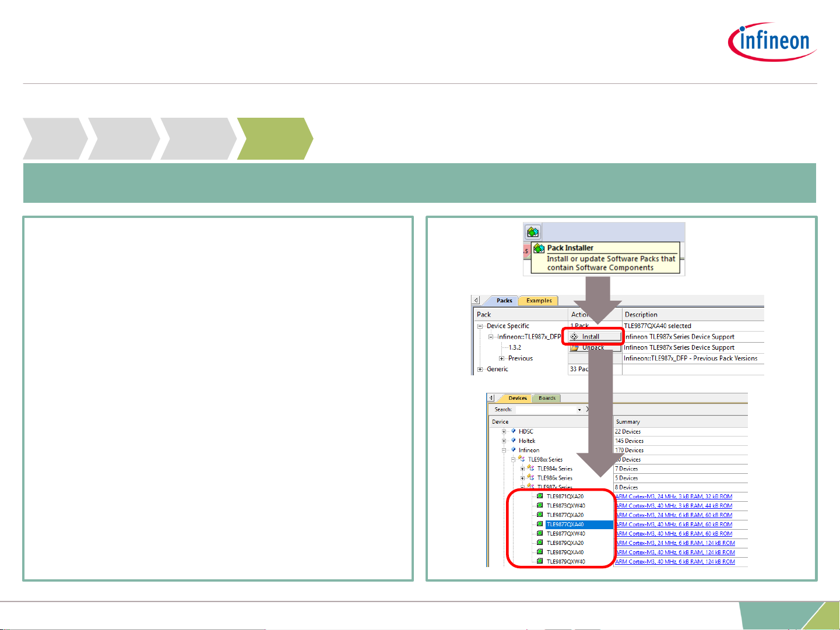
Task: Click the Install button's diamond icon
Action: [574, 337]
